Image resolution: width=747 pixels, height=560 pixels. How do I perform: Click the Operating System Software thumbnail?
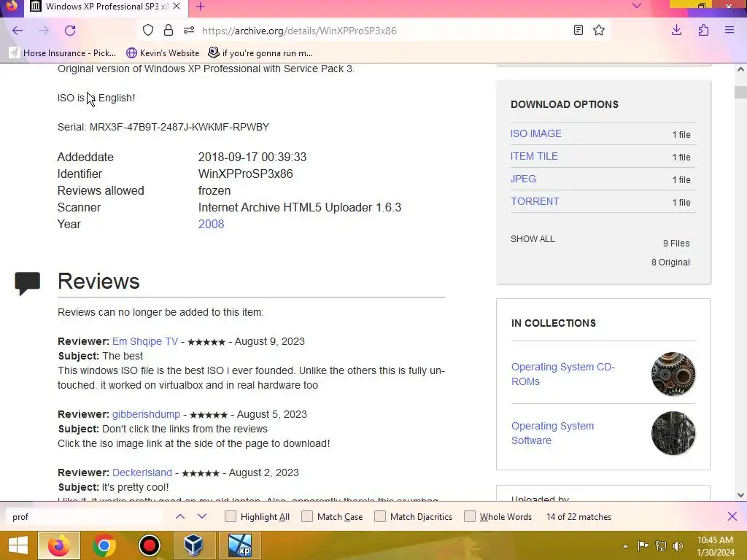[x=673, y=433]
